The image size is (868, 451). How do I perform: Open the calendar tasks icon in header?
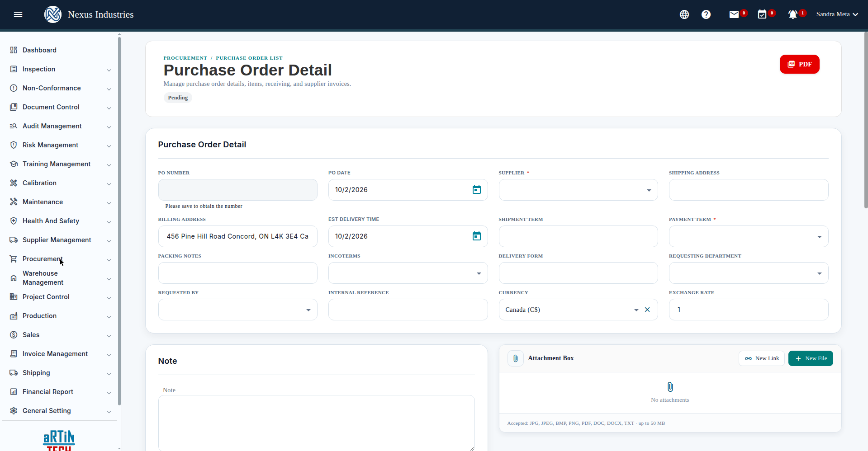[x=762, y=14]
